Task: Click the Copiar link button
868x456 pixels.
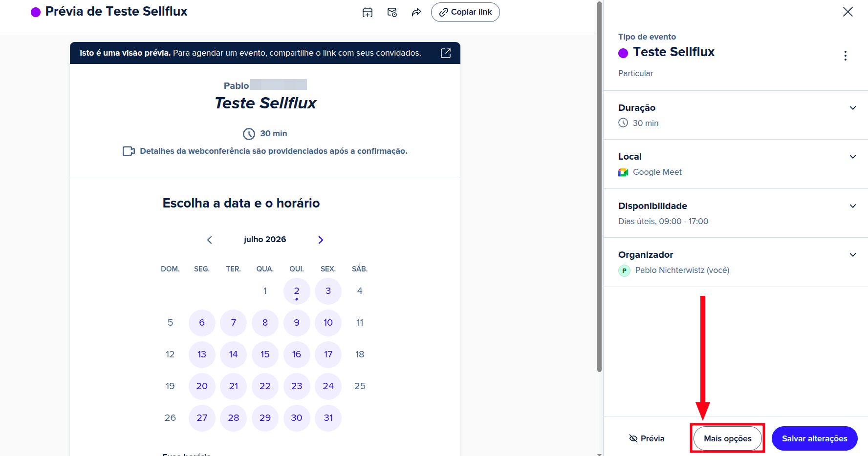Action: pyautogui.click(x=465, y=12)
